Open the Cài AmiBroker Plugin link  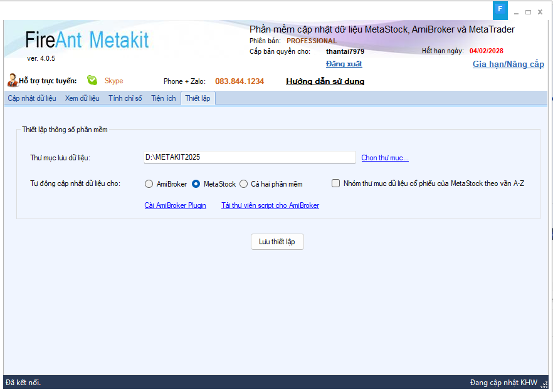point(175,205)
